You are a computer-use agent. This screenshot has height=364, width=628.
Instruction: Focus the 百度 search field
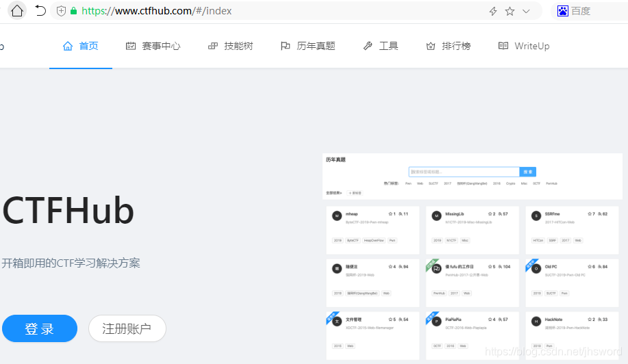(589, 11)
